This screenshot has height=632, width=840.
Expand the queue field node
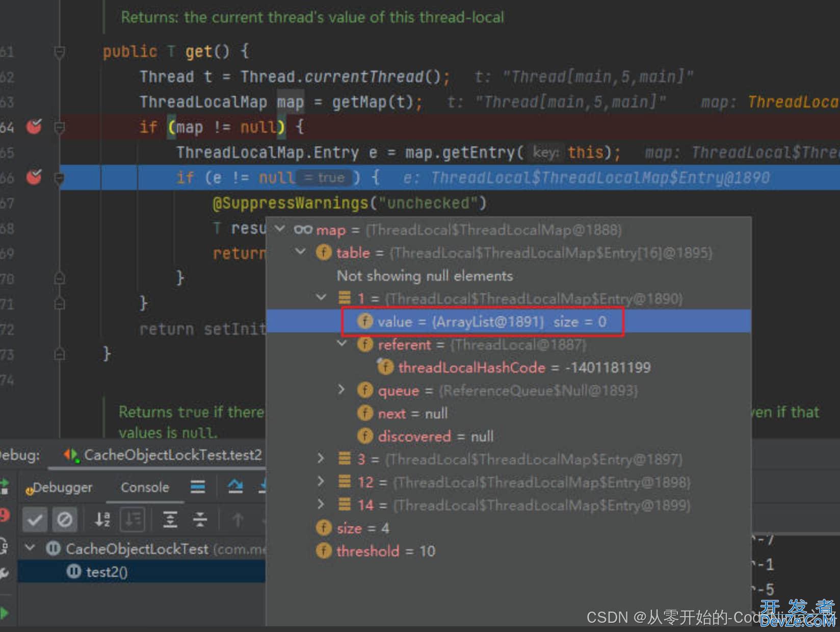point(342,390)
